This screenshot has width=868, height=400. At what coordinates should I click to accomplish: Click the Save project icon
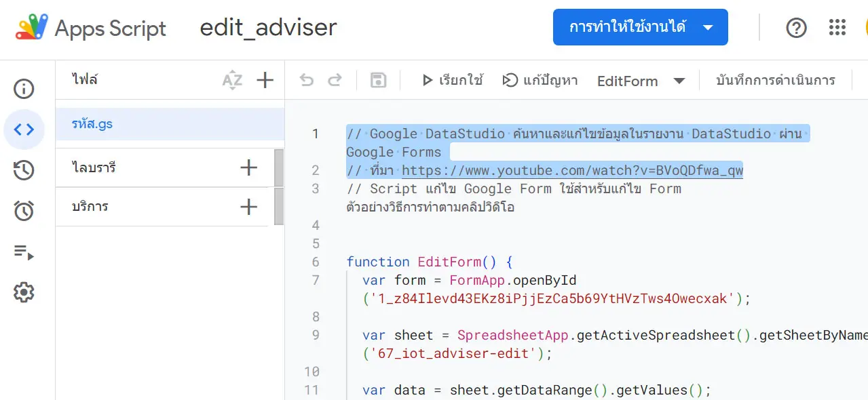(x=378, y=79)
